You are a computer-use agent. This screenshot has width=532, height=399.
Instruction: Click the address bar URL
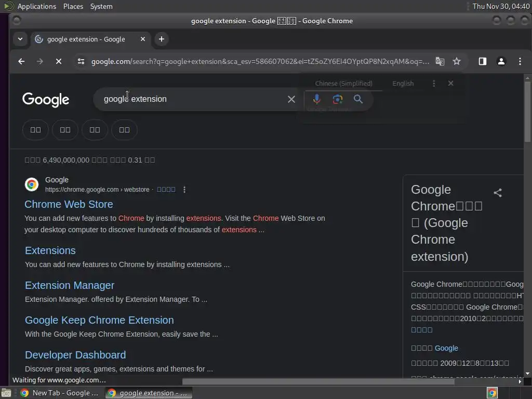(260, 61)
